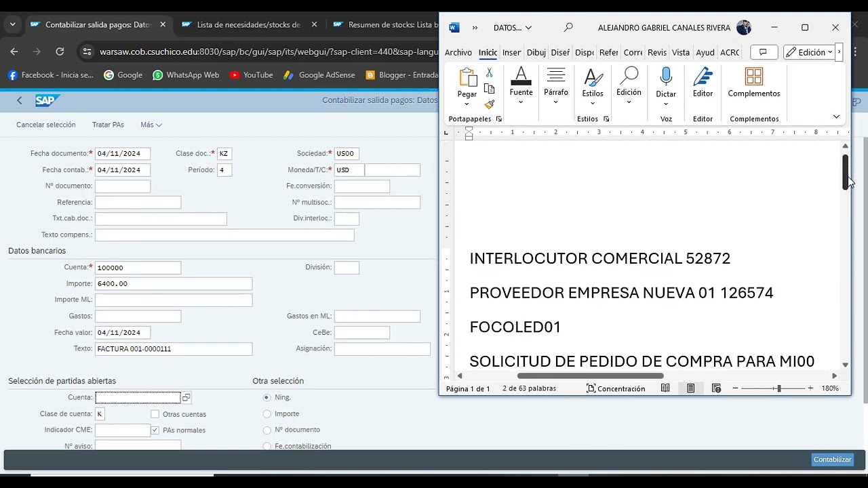868x488 pixels.
Task: Select the Nº documento radio option
Action: click(x=267, y=430)
